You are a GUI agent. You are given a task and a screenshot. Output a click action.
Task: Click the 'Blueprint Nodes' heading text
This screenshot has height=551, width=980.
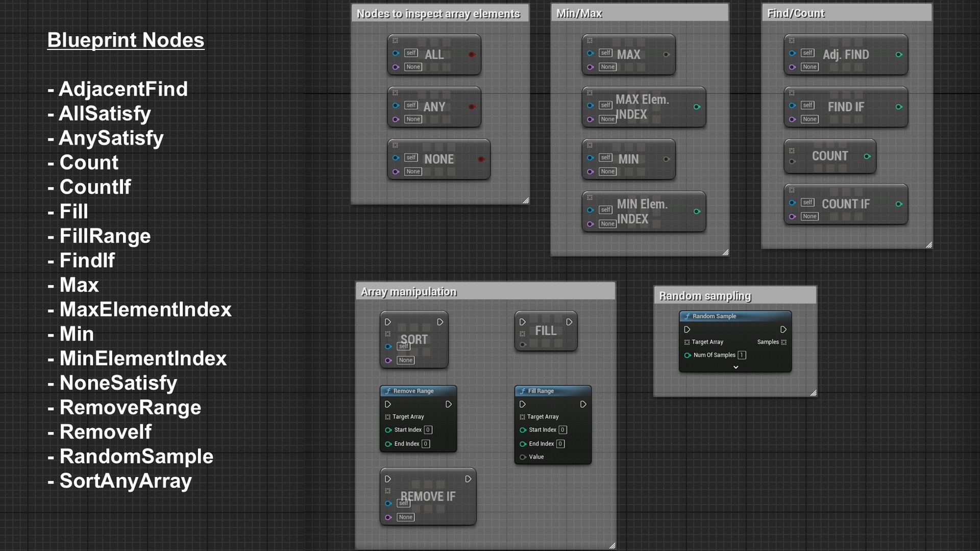pyautogui.click(x=126, y=40)
